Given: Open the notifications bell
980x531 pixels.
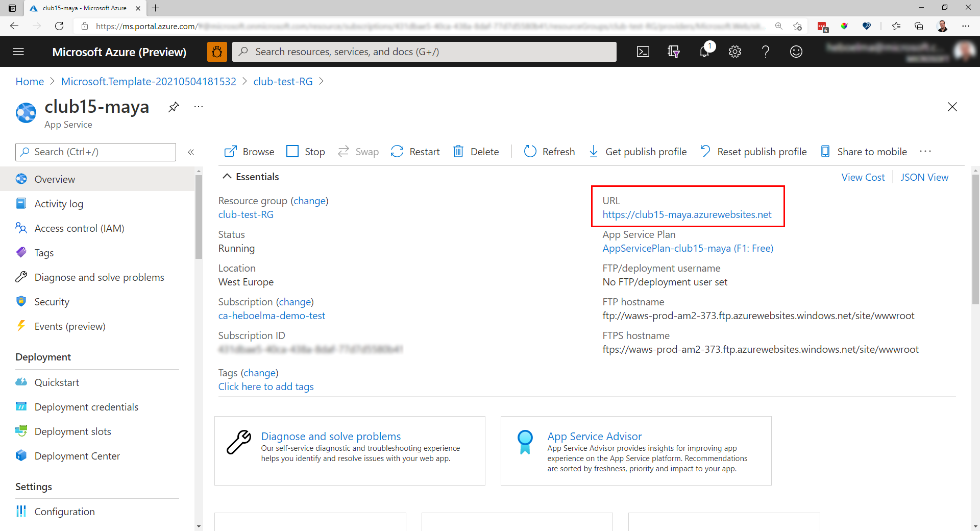Looking at the screenshot, I should pyautogui.click(x=705, y=52).
